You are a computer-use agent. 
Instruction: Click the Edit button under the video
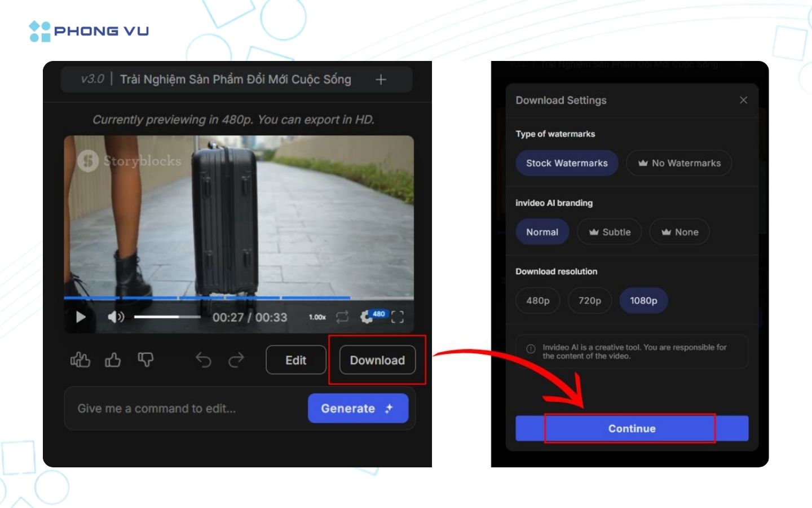pos(295,360)
